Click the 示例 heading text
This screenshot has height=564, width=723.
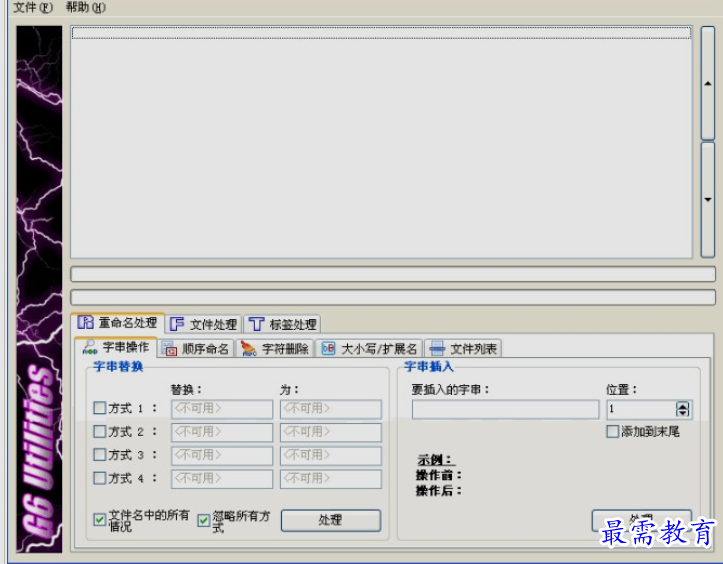[435, 460]
